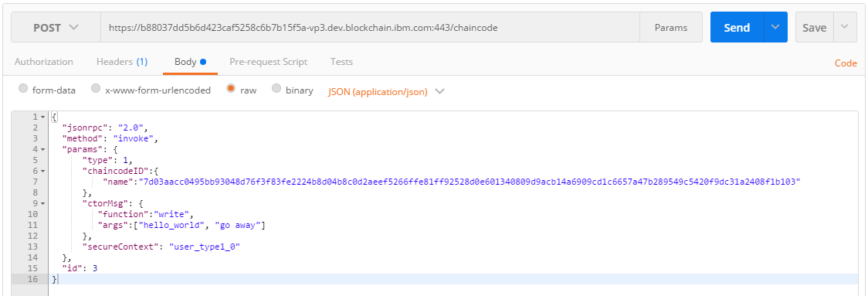Select the binary radio button
This screenshot has height=296, width=868.
[x=276, y=89]
